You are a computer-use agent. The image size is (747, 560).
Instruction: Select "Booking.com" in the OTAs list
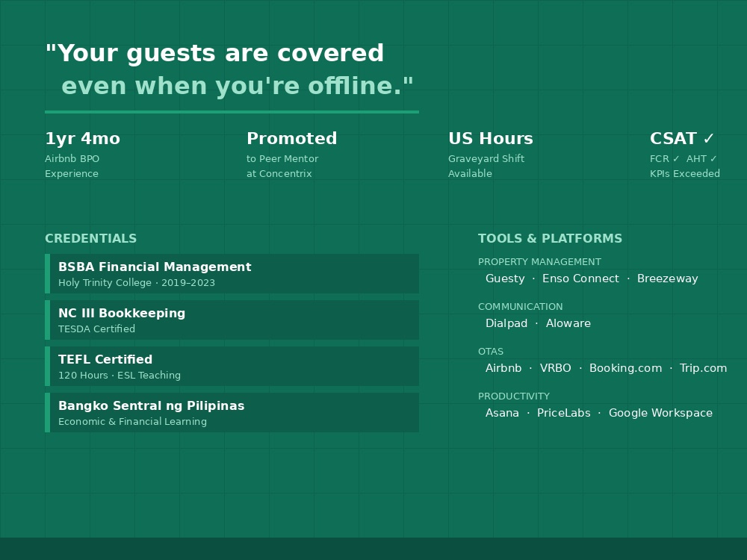625,368
